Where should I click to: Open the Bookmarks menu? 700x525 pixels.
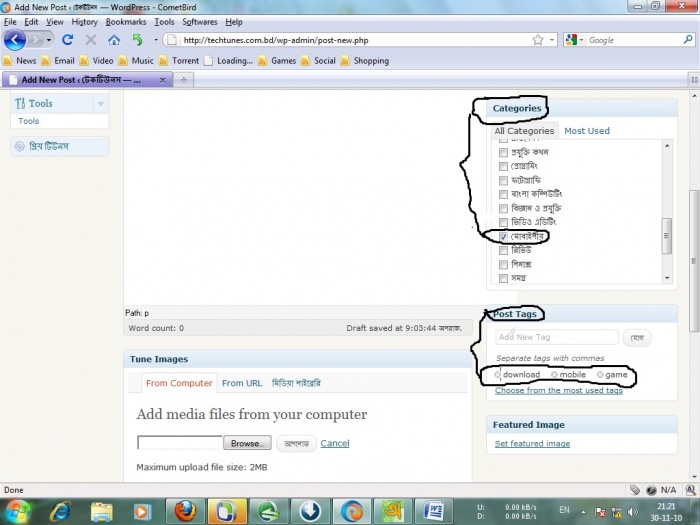[x=126, y=22]
